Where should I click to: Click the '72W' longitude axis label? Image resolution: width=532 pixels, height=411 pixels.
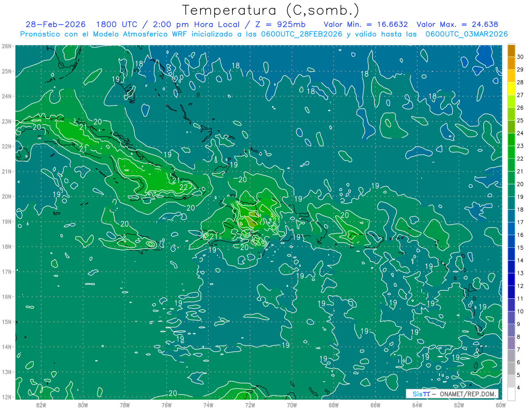coord(250,405)
